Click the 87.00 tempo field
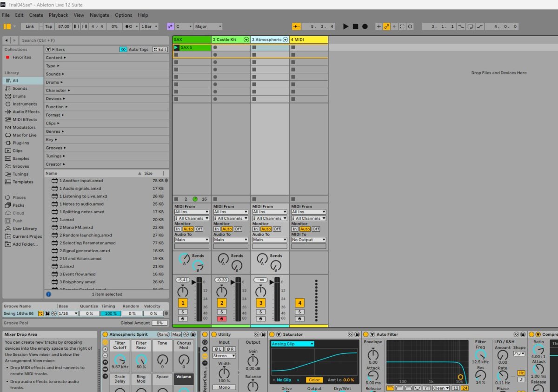Screen dimensions: 558x392 pos(64,26)
